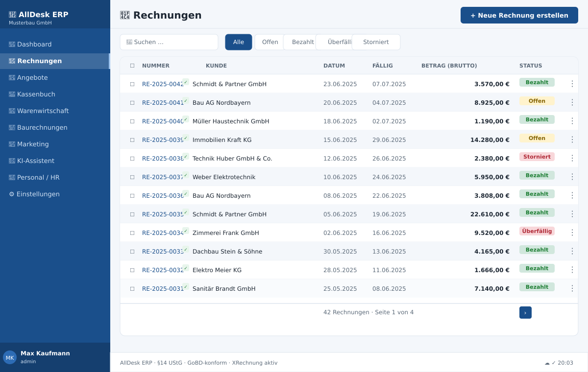Select checkbox for invoice RE-2025-0042
Viewport: 588px width, 372px height.
[132, 84]
